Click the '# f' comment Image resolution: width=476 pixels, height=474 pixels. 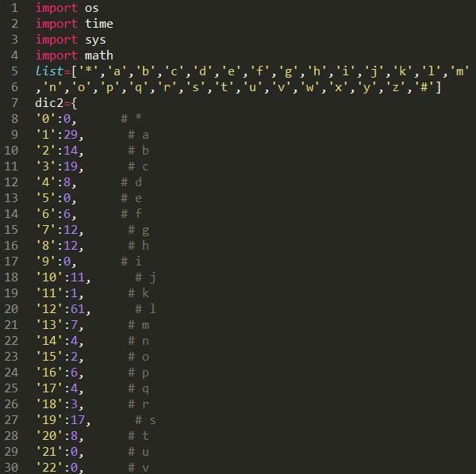tap(131, 213)
